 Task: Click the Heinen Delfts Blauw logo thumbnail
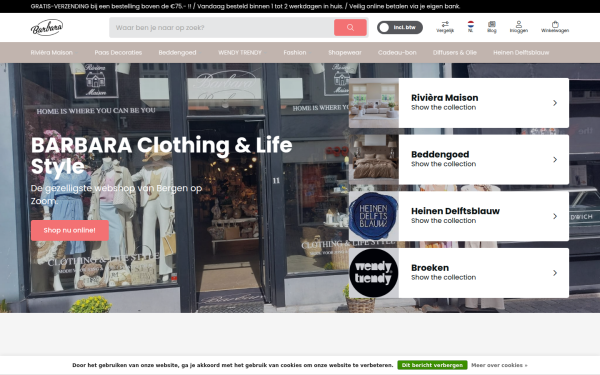[x=374, y=216]
